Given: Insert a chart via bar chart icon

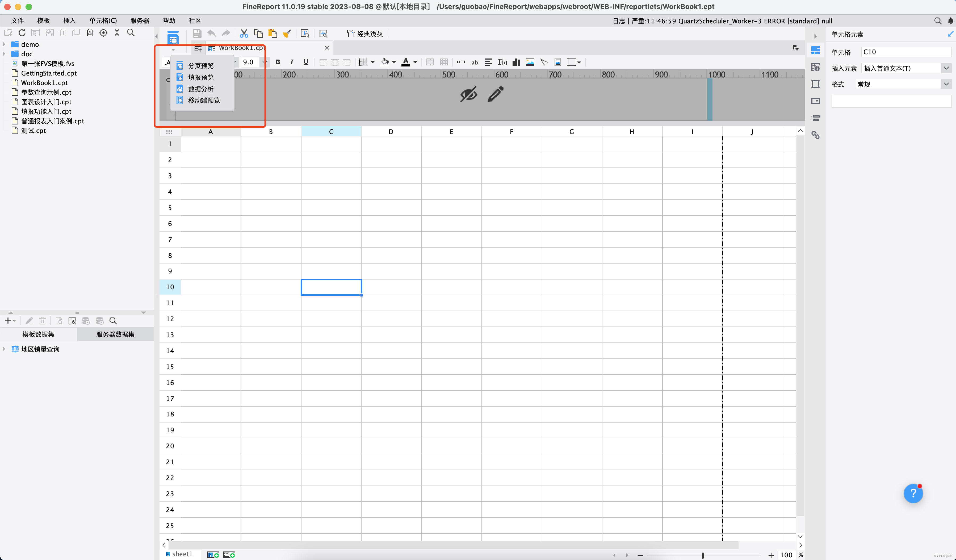Looking at the screenshot, I should pyautogui.click(x=516, y=62).
